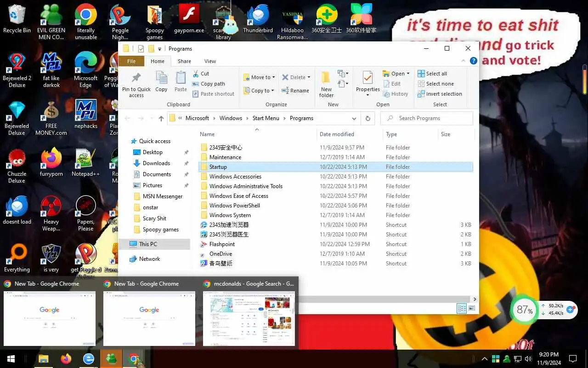
Task: Click Select all in the ribbon
Action: (x=432, y=74)
